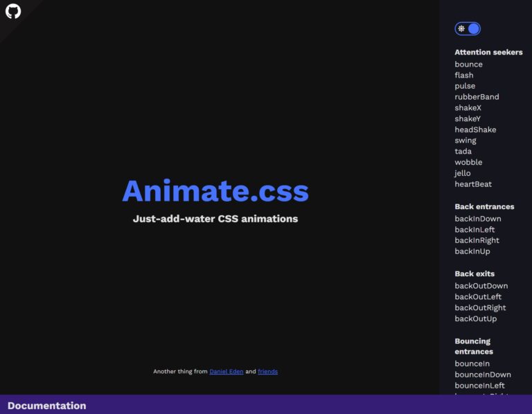This screenshot has height=414, width=532.
Task: Select the headShake animation
Action: click(475, 129)
